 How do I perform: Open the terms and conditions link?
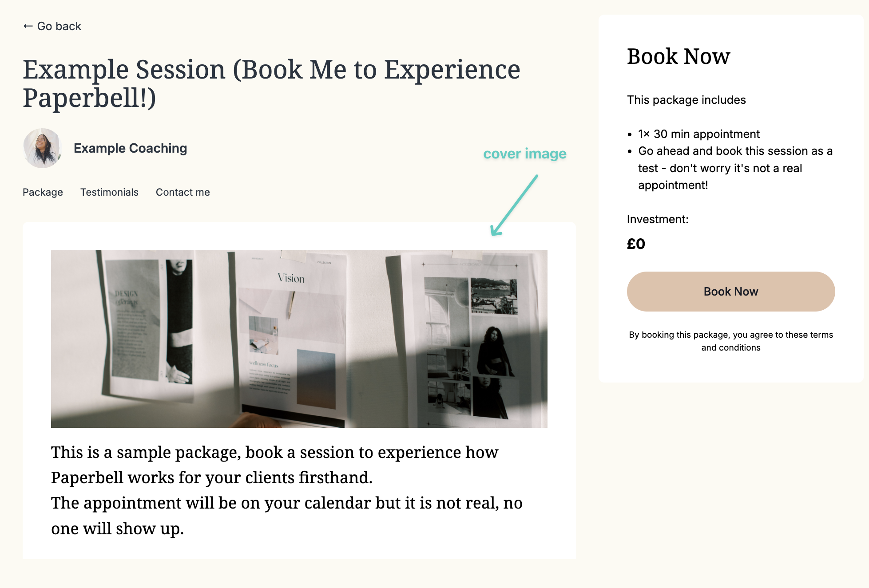point(731,341)
